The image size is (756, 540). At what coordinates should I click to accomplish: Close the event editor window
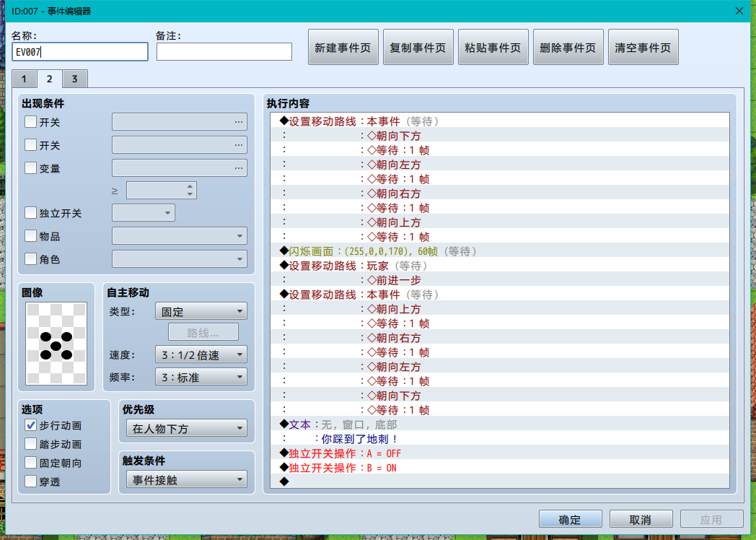[x=739, y=11]
